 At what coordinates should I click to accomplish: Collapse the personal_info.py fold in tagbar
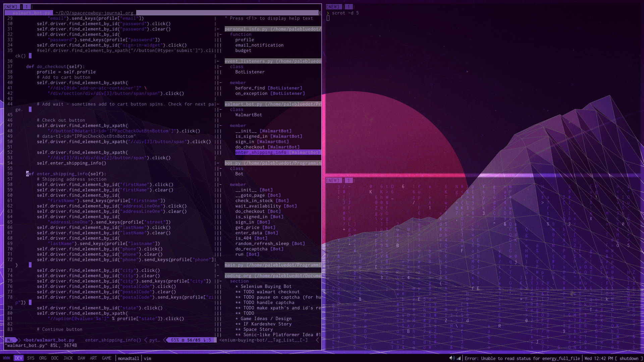click(x=218, y=29)
